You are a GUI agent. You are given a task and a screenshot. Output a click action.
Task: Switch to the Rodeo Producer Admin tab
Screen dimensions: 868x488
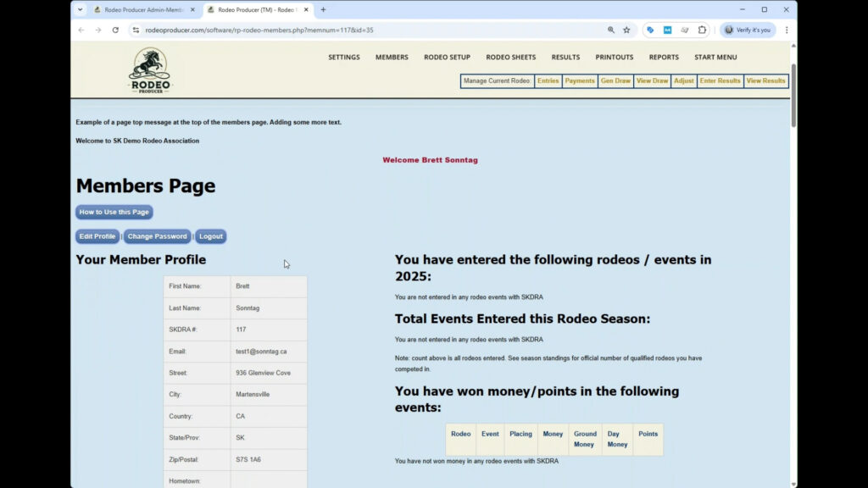(144, 9)
